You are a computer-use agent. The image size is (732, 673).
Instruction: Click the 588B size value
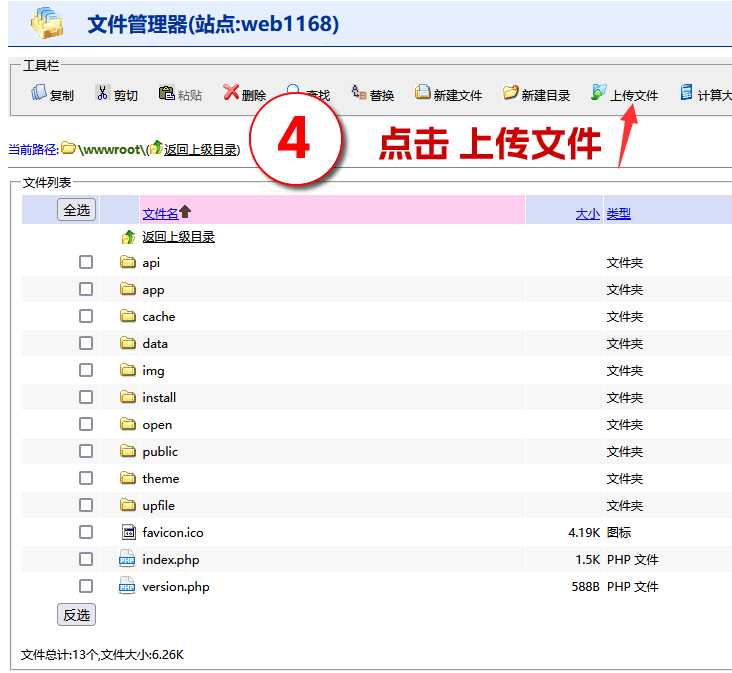click(x=586, y=587)
